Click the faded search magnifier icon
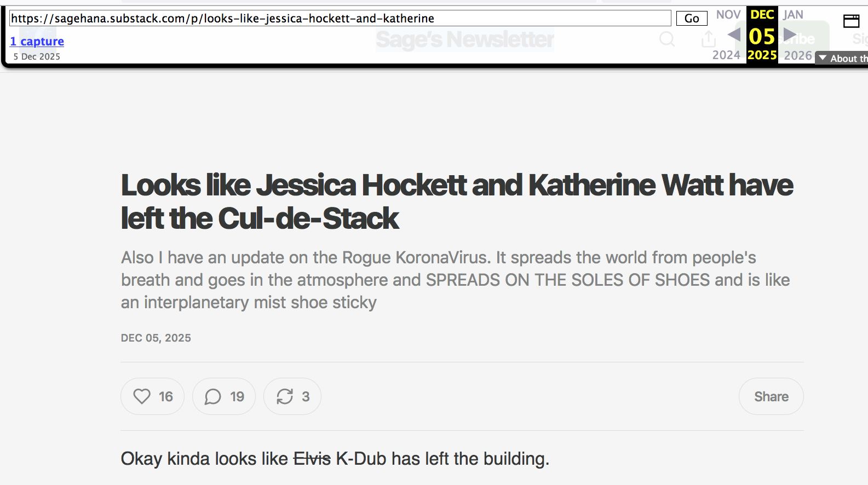 coord(666,39)
